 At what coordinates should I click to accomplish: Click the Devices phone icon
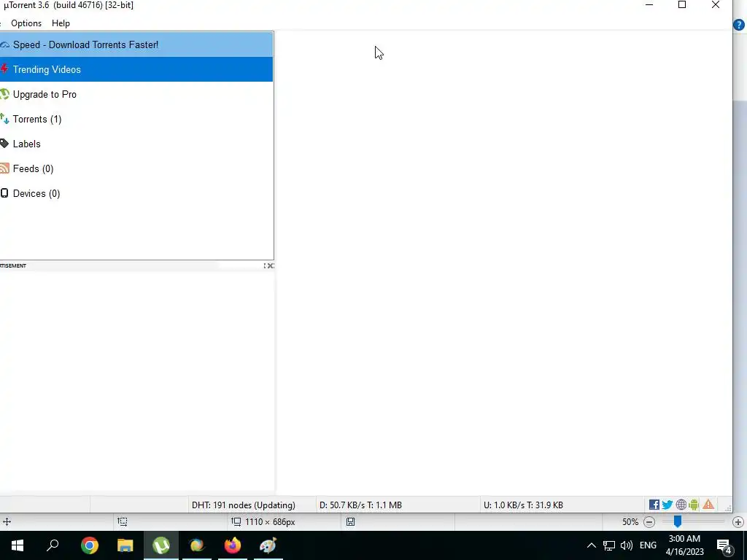(x=4, y=192)
